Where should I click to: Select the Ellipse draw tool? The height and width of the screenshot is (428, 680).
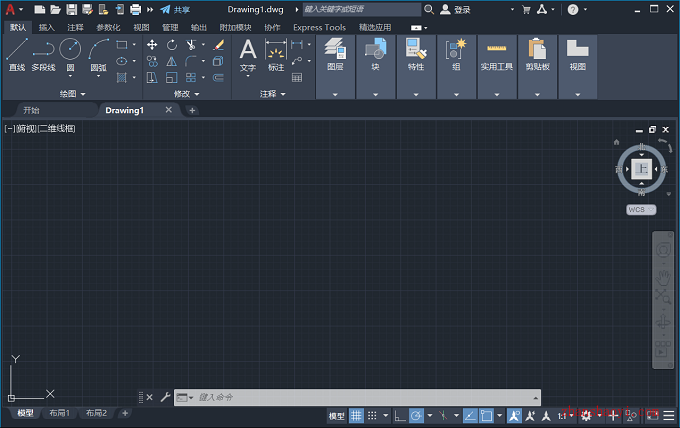[x=122, y=61]
